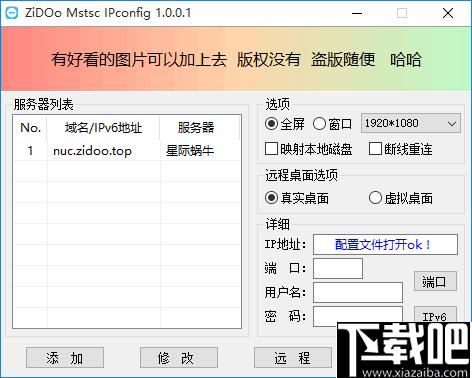
Task: Minimize the ZiDOo window
Action: [357, 13]
